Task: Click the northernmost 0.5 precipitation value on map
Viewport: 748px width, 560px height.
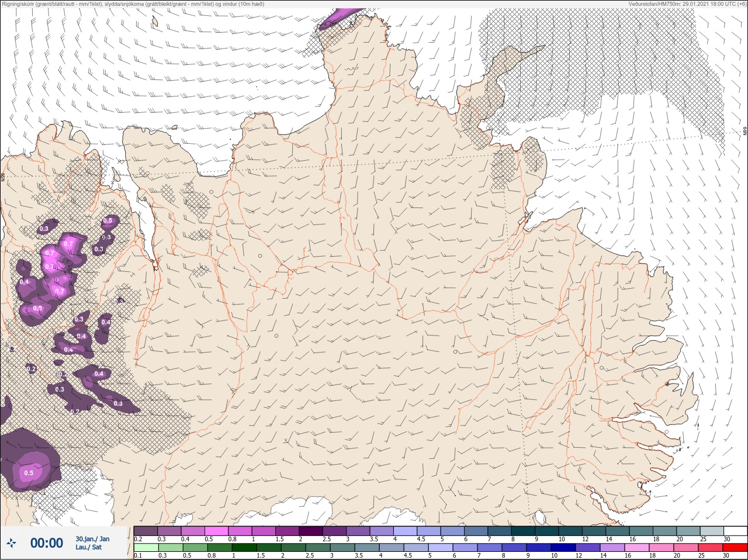Action: tap(108, 221)
